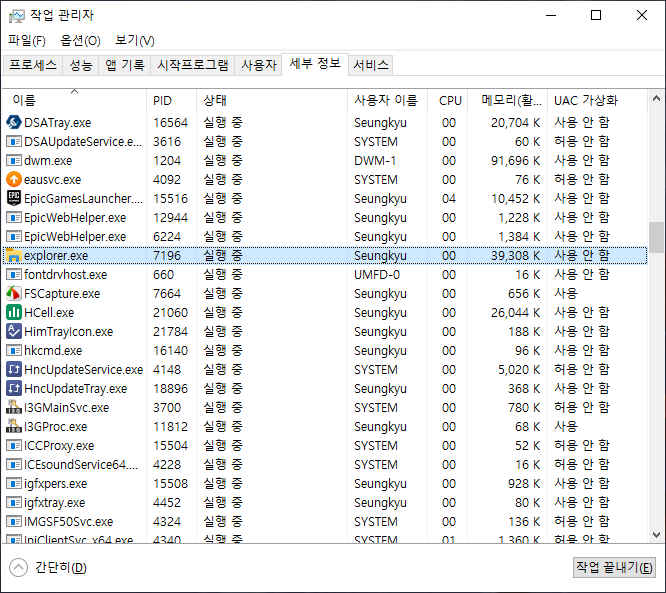Click the EpicGamesLauncher icon

(14, 198)
